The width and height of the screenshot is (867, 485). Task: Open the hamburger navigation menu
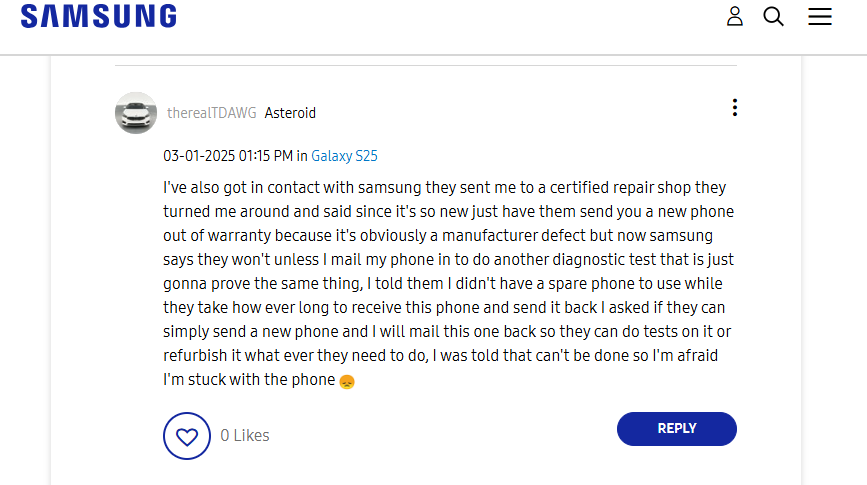pyautogui.click(x=820, y=16)
